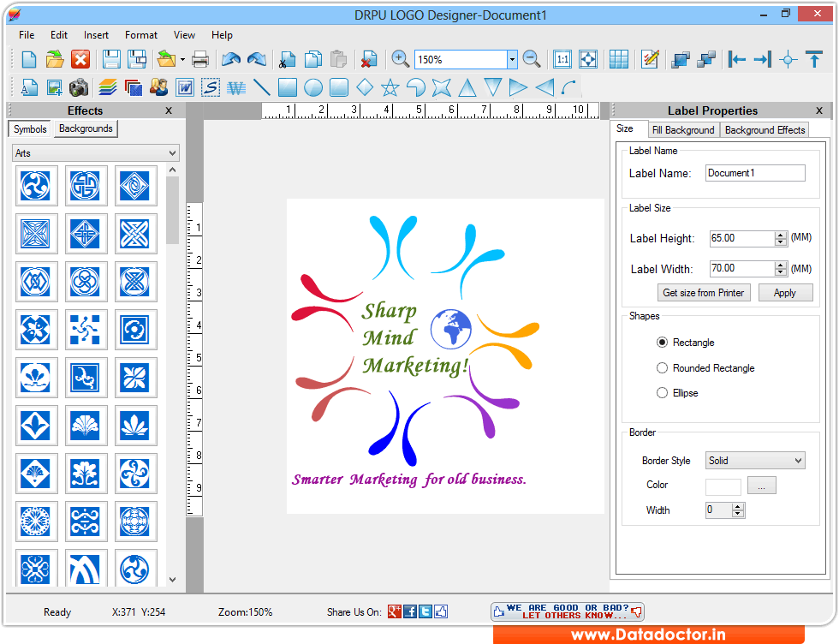Image resolution: width=839 pixels, height=644 pixels.
Task: Click the 1:1 actual size icon
Action: point(562,60)
